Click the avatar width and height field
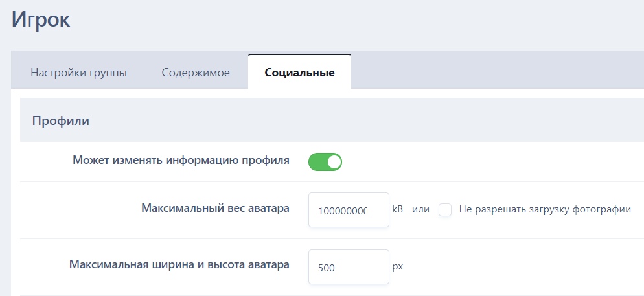This screenshot has width=644, height=296. (349, 267)
